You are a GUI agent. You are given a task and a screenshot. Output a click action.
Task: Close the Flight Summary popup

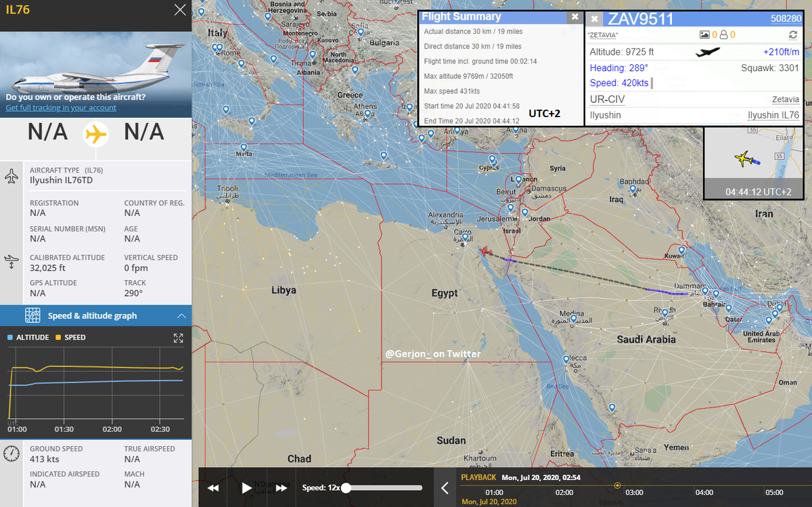coord(574,17)
